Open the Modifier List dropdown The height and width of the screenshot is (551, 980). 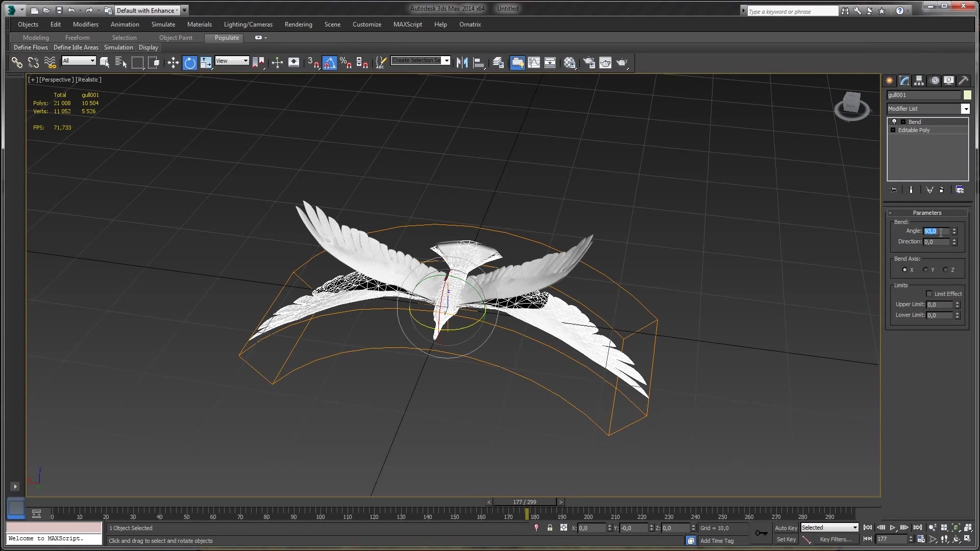(965, 109)
